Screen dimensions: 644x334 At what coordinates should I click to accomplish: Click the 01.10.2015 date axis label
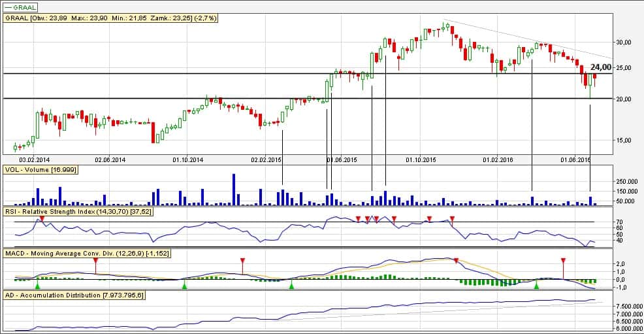(x=420, y=159)
